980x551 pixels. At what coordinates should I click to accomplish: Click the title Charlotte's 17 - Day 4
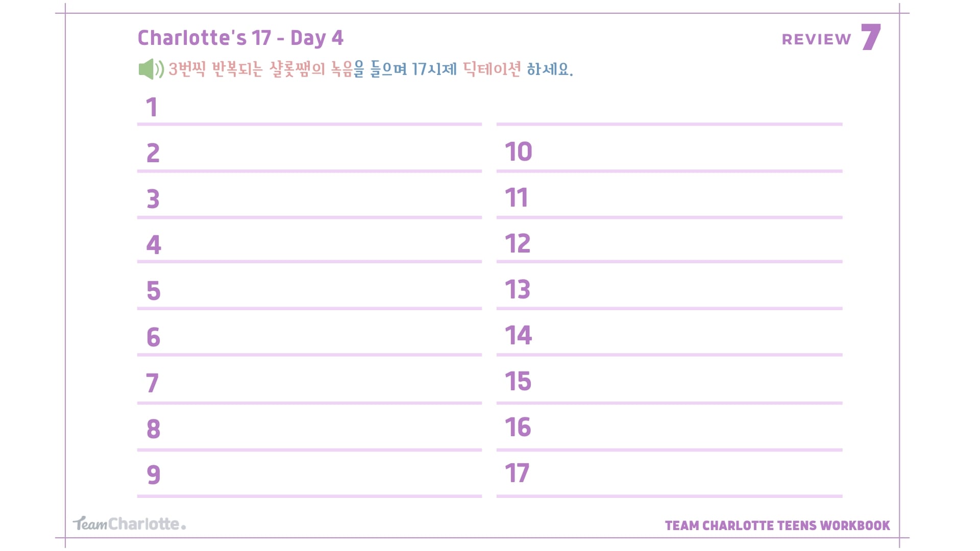[240, 38]
